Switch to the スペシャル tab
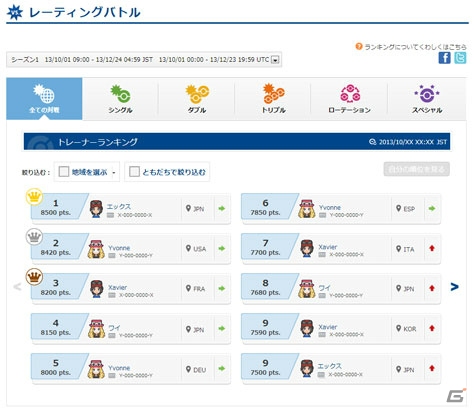Screen dimensions: 474x410 point(427,99)
